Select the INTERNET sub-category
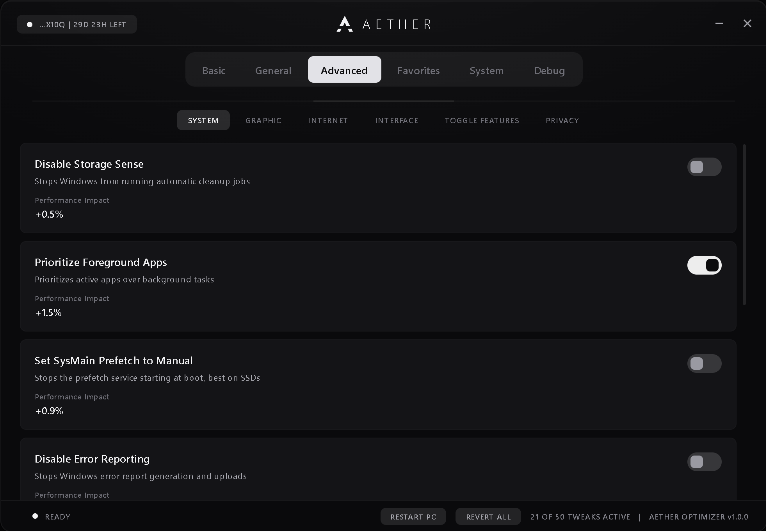767x532 pixels. coord(328,121)
